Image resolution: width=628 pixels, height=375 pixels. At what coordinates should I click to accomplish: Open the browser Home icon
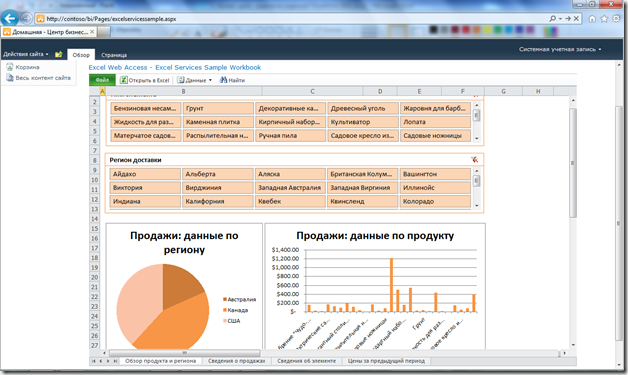point(592,18)
